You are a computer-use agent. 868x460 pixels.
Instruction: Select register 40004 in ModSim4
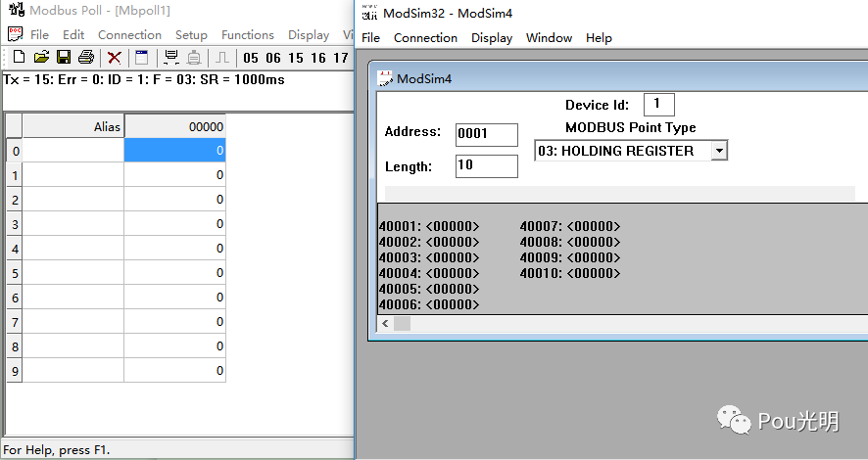click(x=429, y=272)
